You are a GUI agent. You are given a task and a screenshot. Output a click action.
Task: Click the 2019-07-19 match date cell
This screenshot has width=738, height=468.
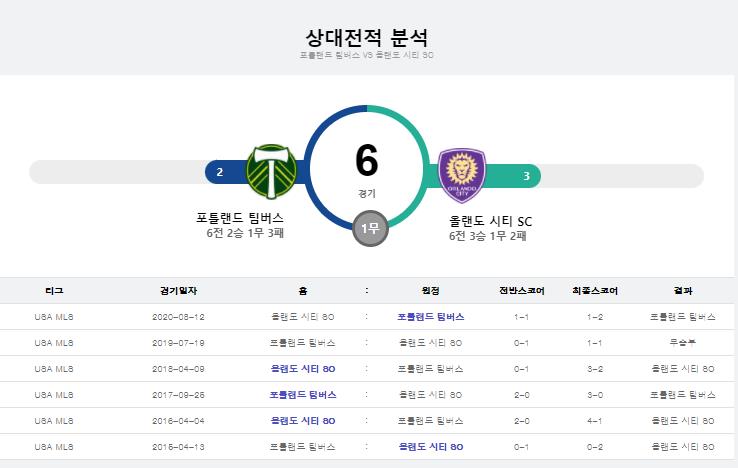178,343
